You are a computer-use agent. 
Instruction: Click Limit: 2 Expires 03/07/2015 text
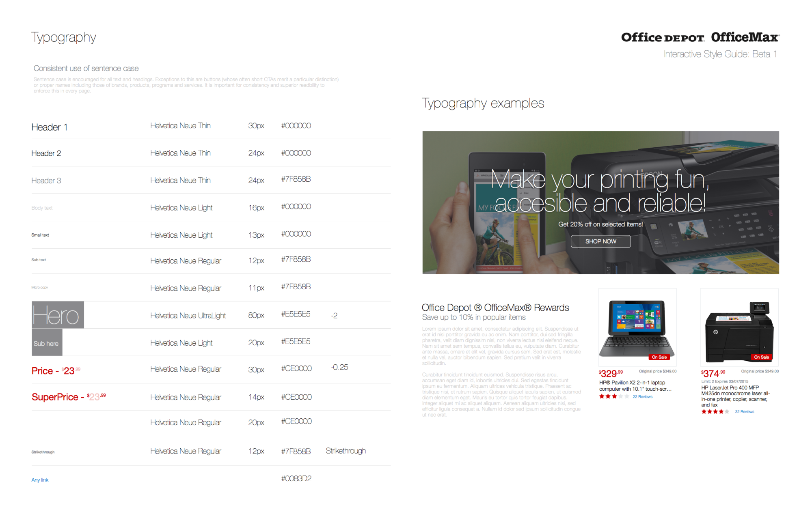(x=725, y=381)
